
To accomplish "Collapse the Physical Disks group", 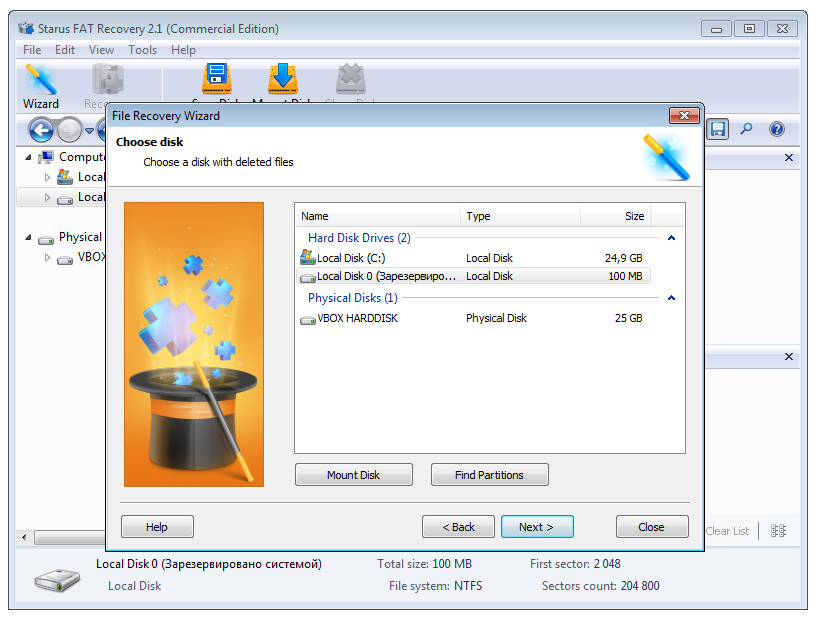I will pos(671,298).
